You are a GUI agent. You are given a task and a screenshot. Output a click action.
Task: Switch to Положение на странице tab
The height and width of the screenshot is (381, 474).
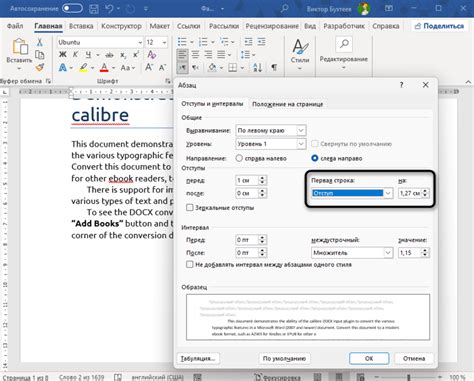287,104
